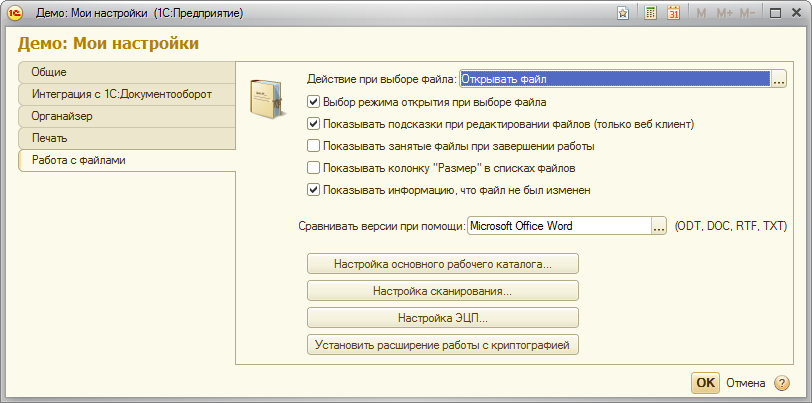The image size is (812, 403).
Task: Disable open mode selection when choosing file
Action: pyautogui.click(x=314, y=101)
